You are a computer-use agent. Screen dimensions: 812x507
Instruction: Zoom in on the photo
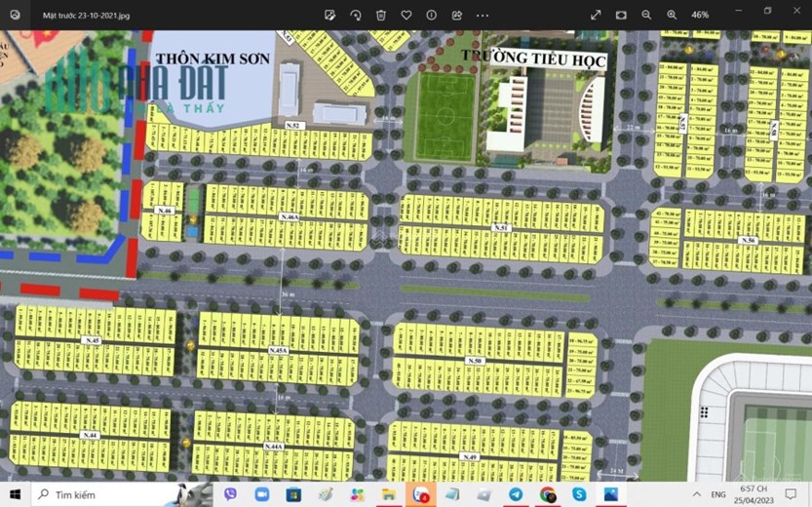[x=672, y=15]
